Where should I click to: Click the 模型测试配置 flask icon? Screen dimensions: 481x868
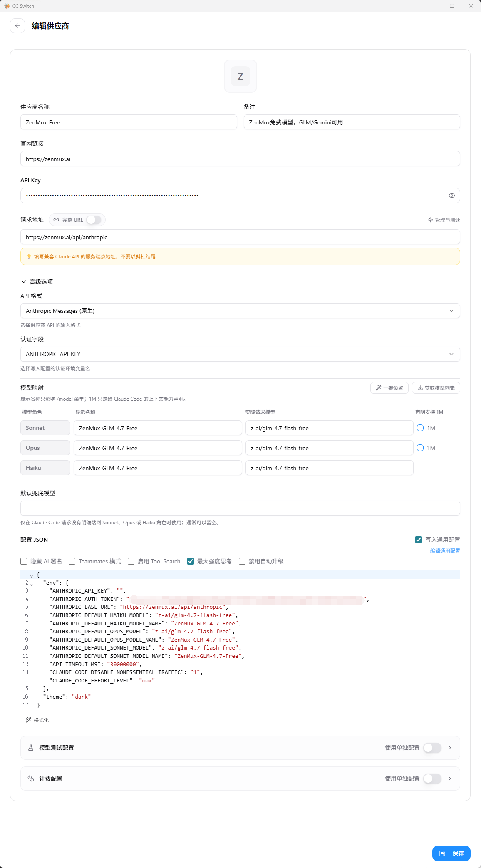click(31, 748)
